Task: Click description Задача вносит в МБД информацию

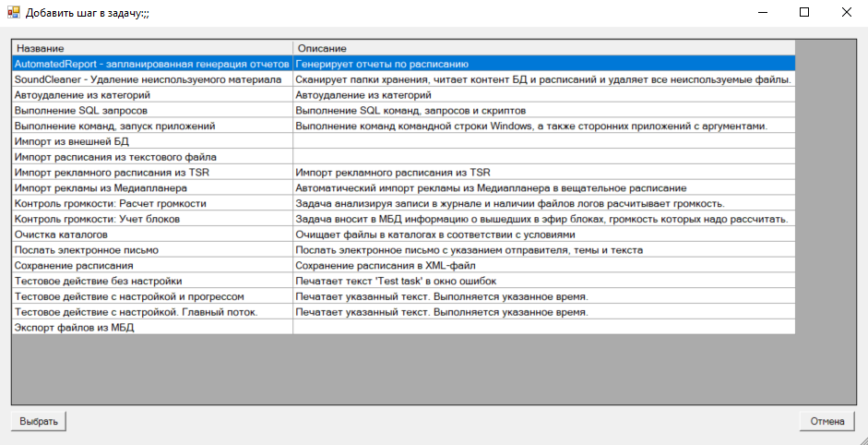Action: coord(543,219)
